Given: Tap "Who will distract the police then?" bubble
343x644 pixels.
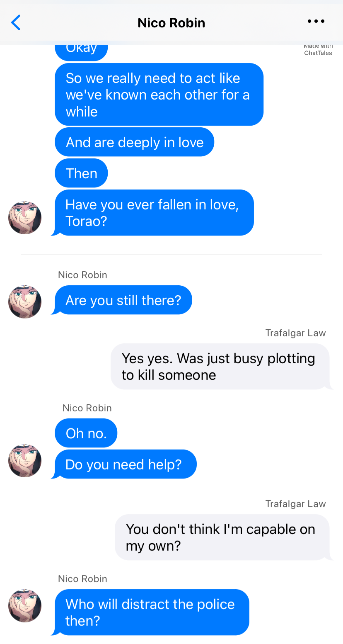Looking at the screenshot, I should tap(151, 612).
